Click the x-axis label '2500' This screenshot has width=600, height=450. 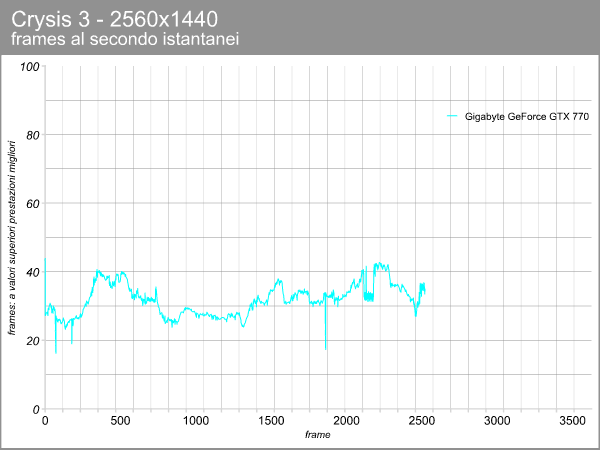[x=421, y=421]
